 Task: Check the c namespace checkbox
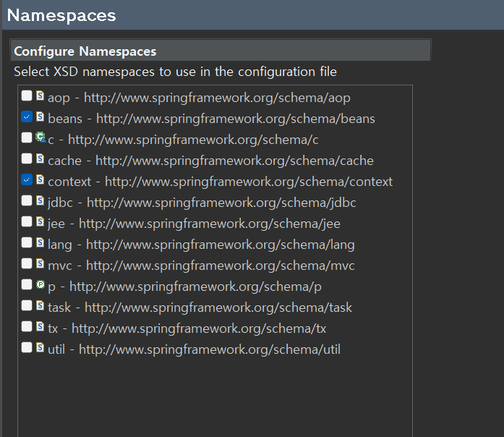[27, 137]
